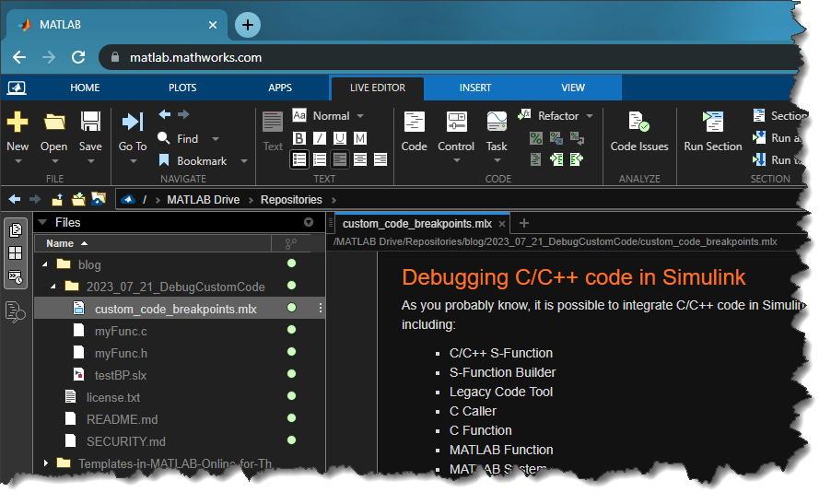Click the Go To icon
This screenshot has height=504, width=831.
133,123
